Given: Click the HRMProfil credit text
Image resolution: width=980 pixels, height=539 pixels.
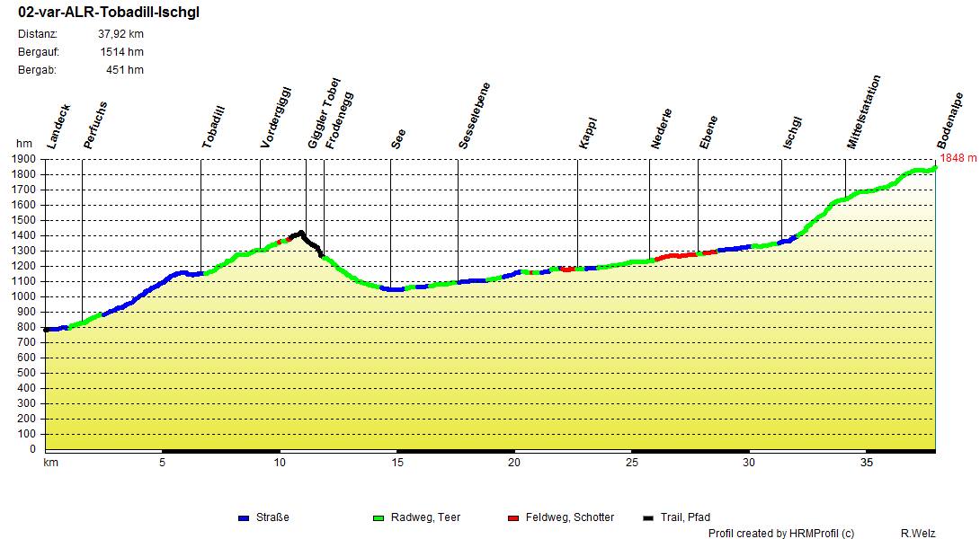Looking at the screenshot, I should 780,534.
